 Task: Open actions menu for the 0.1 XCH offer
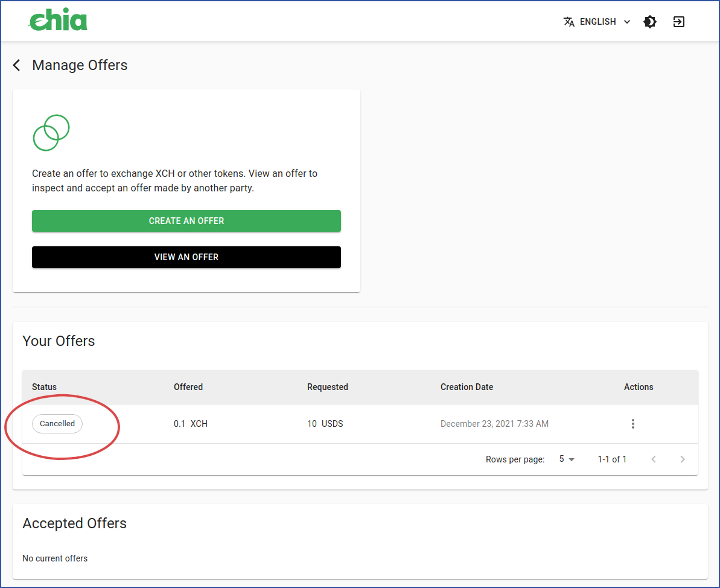click(x=632, y=424)
